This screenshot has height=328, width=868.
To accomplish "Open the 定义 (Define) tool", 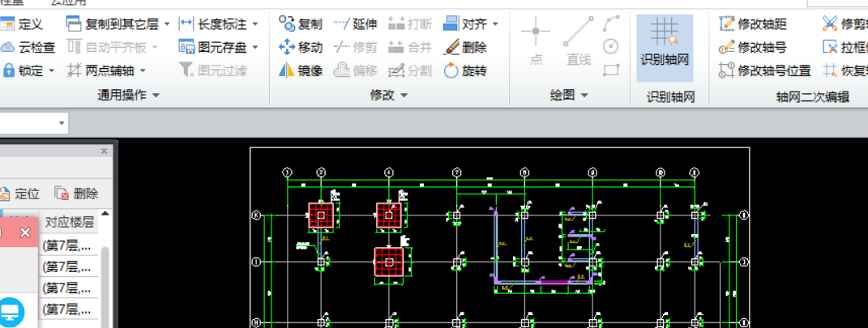I will pos(22,23).
